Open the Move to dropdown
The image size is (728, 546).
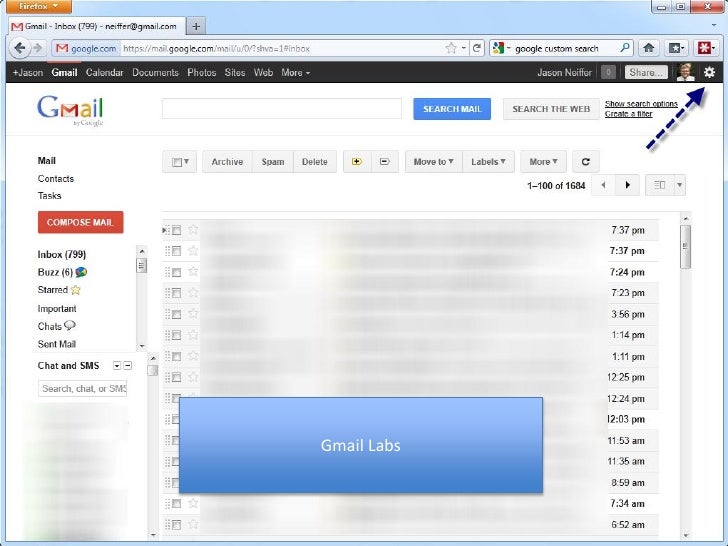click(x=434, y=162)
